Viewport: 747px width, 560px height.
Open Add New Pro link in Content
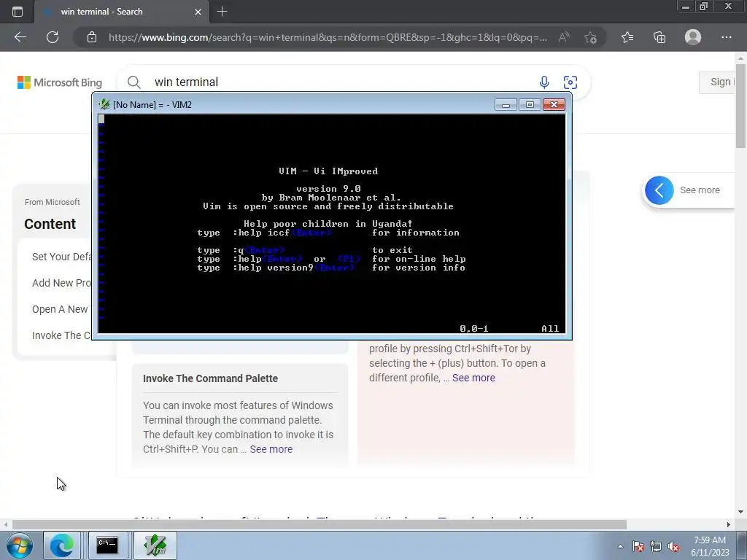(x=61, y=283)
